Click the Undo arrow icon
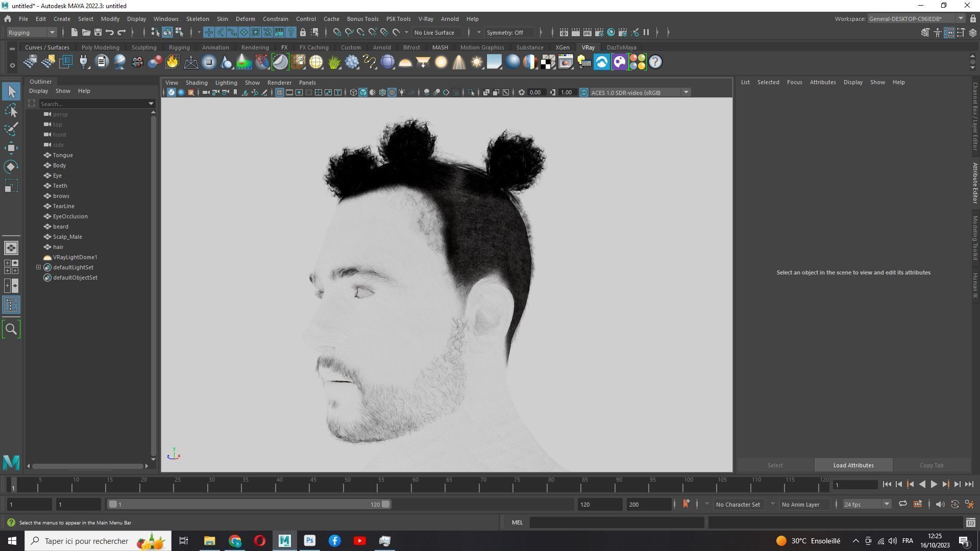The image size is (980, 551). click(110, 32)
